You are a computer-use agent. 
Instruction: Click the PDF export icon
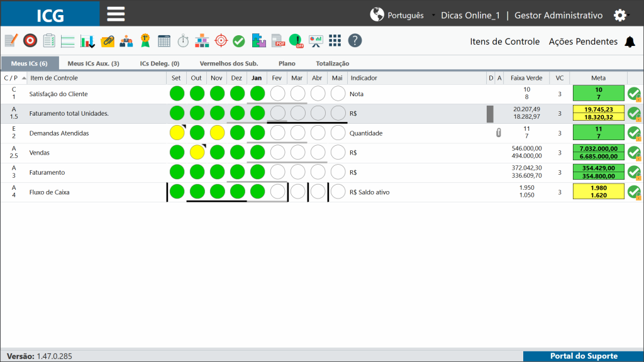(x=278, y=41)
